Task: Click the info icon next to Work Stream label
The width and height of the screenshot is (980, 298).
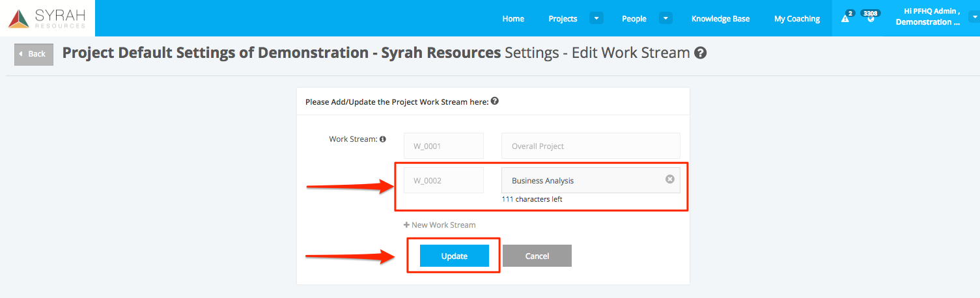Action: (x=383, y=139)
